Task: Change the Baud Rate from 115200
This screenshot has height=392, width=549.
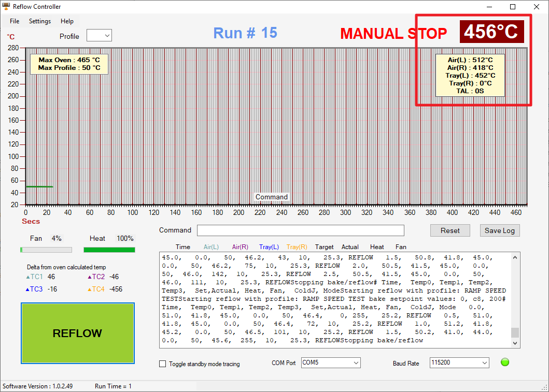Action: (x=459, y=362)
